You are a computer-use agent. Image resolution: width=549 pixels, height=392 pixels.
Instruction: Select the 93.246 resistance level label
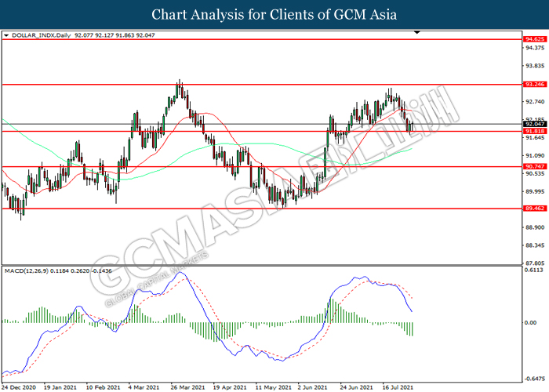tap(535, 85)
